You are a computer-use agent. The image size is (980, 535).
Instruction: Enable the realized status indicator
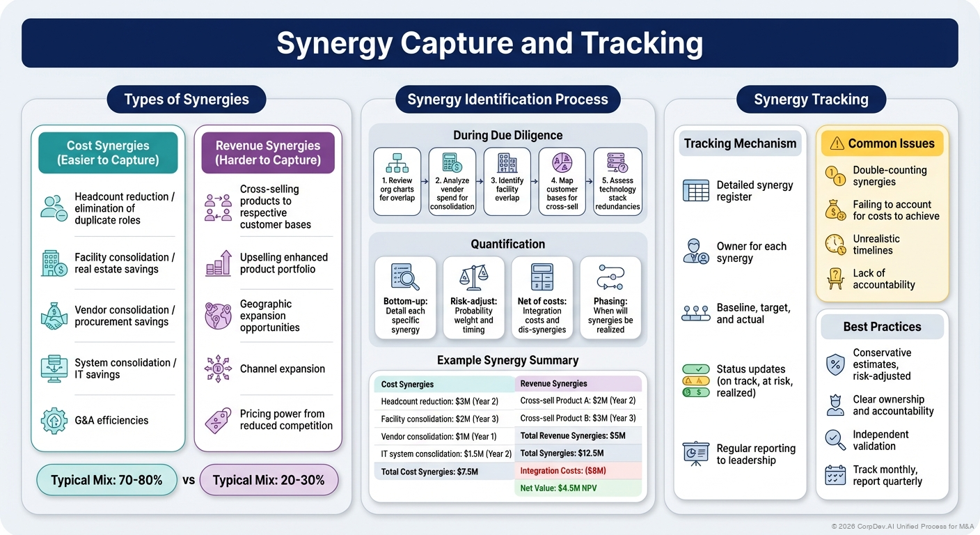(x=696, y=392)
